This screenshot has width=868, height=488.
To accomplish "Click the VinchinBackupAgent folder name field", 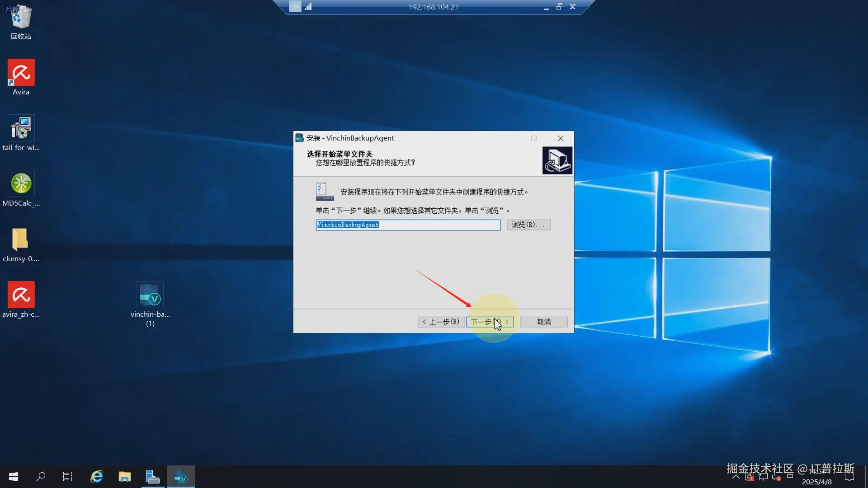I will [408, 225].
